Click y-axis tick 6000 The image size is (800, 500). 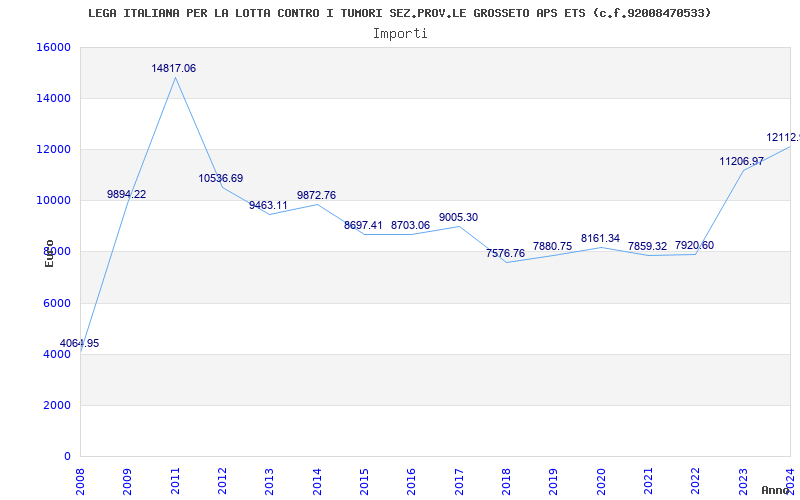57,304
